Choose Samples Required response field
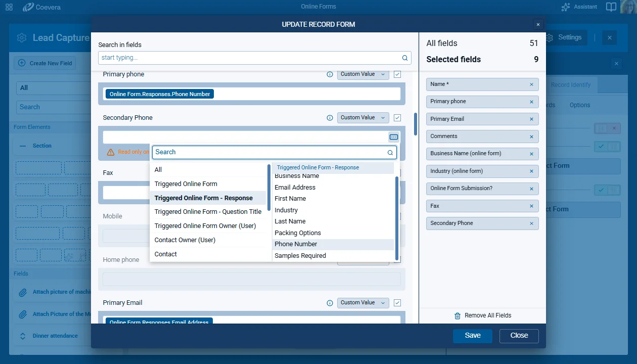The height and width of the screenshot is (364, 637). 333,256
